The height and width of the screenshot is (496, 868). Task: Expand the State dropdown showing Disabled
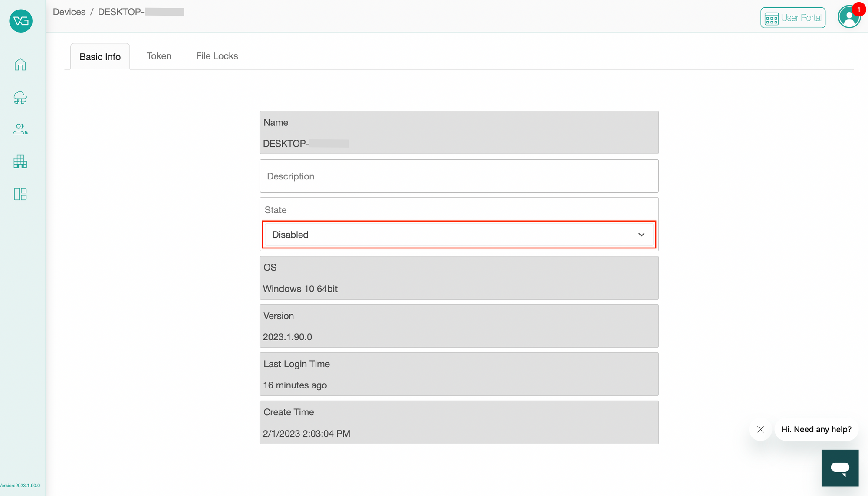coord(459,235)
